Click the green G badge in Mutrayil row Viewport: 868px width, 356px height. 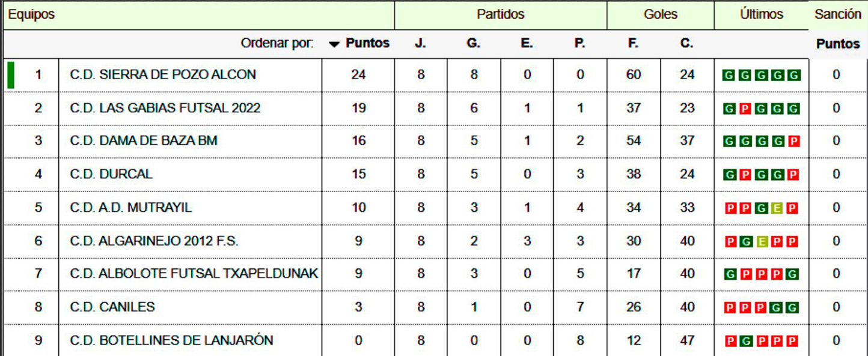(x=761, y=208)
